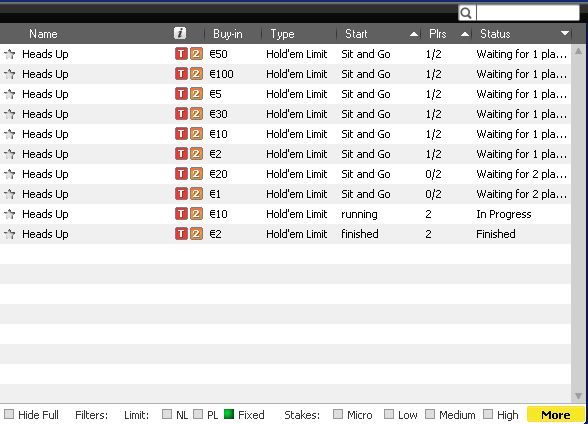Star the €20 Heads Up tournament
Screen dimensions: 588x424
[x=9, y=174]
